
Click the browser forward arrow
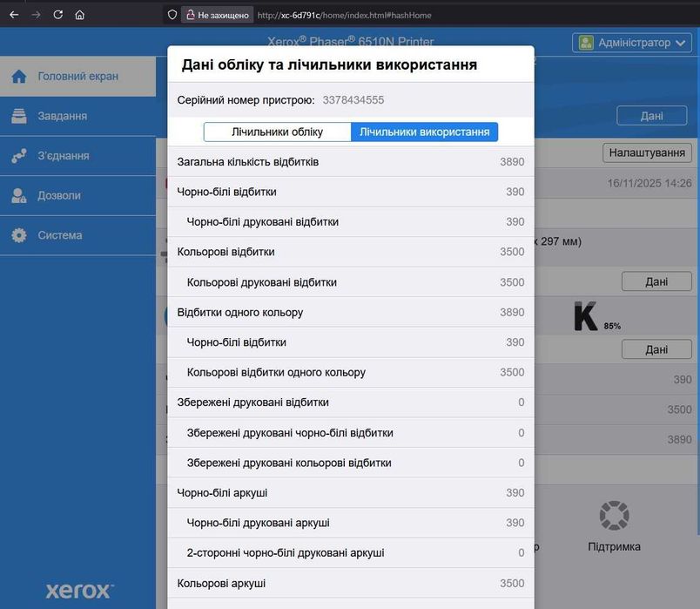click(x=37, y=15)
